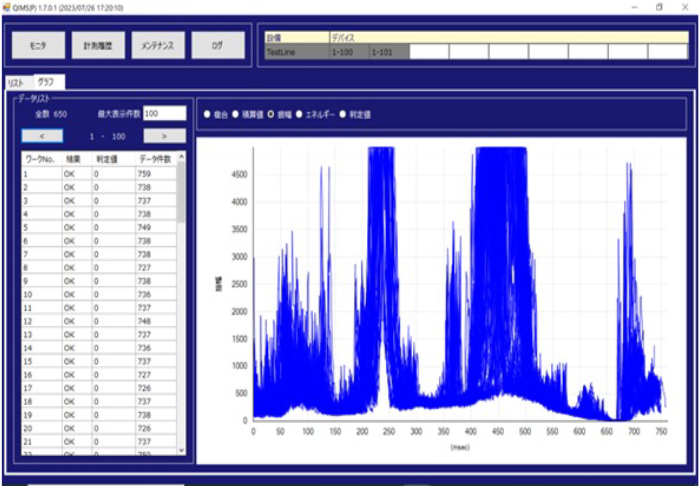The width and height of the screenshot is (700, 486).
Task: Select work No. 4 row
Action: [100, 214]
